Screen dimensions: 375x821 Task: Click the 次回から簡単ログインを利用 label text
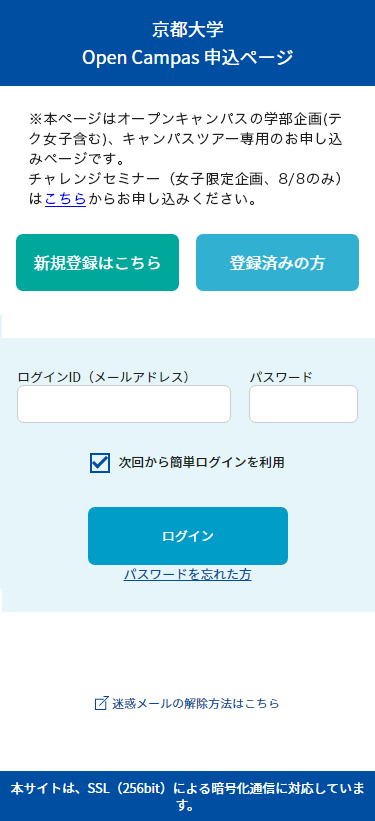click(x=201, y=463)
